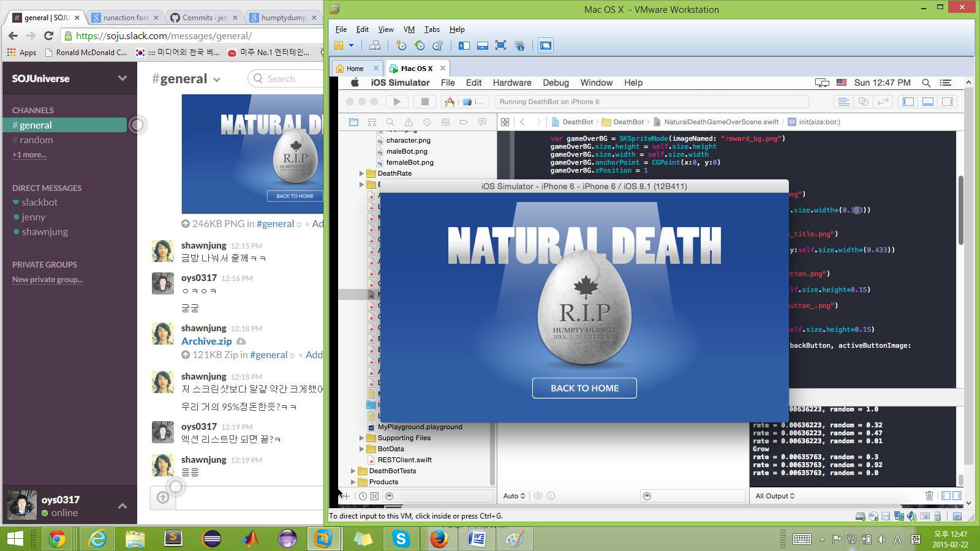
Task: Click BACK TO HOME in the simulator
Action: 584,388
